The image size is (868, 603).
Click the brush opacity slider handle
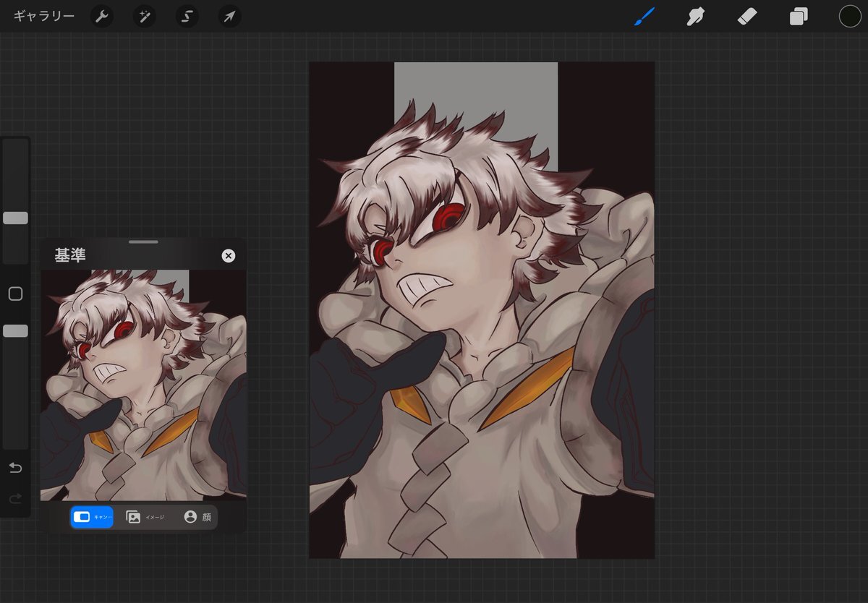[x=15, y=330]
